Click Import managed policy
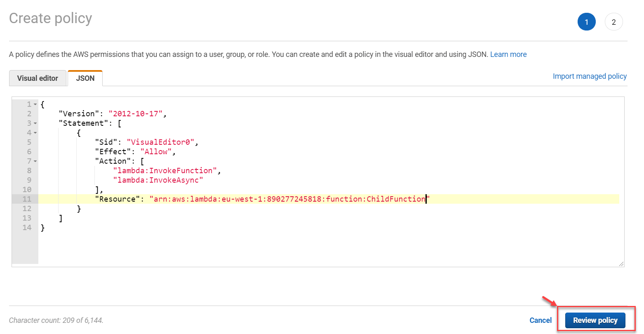This screenshot has width=644, height=334. click(x=590, y=76)
